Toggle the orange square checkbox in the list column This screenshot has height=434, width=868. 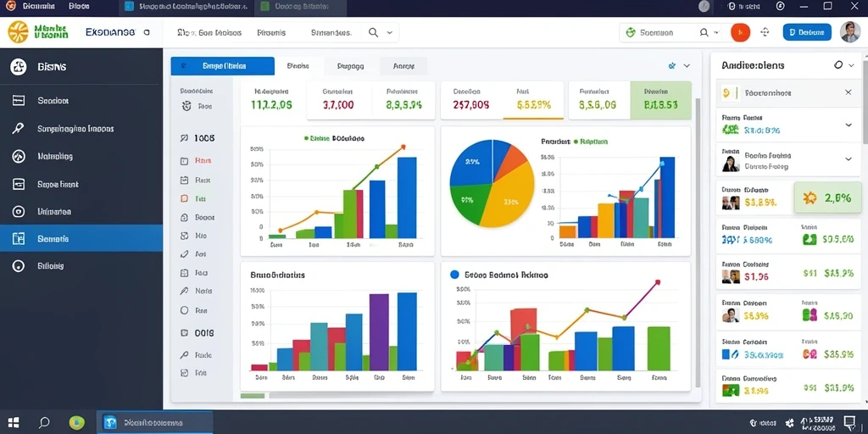coord(185,198)
